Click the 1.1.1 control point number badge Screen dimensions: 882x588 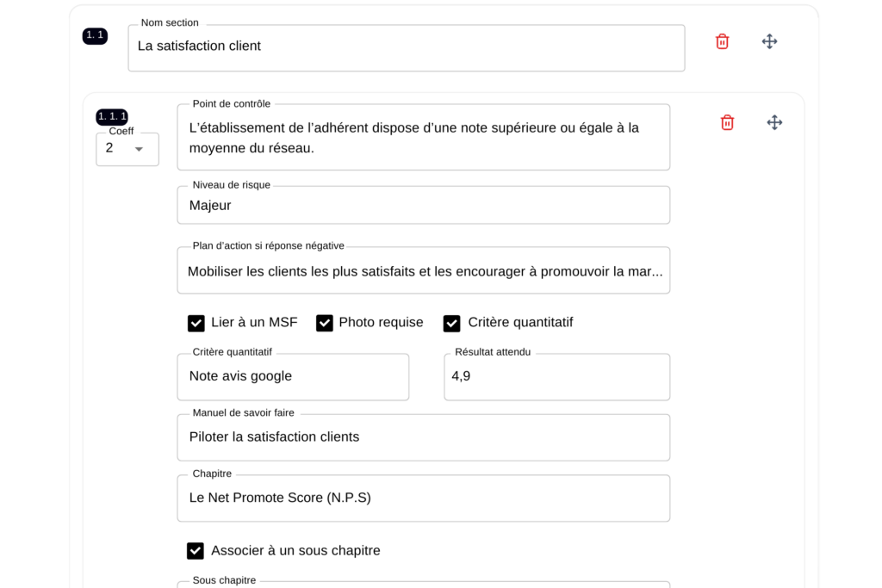(x=112, y=116)
